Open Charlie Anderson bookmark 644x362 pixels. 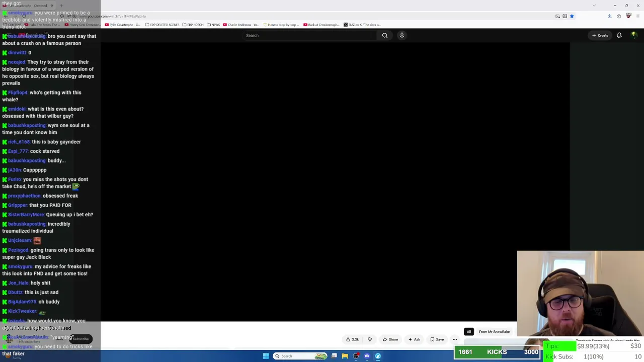pos(240,25)
